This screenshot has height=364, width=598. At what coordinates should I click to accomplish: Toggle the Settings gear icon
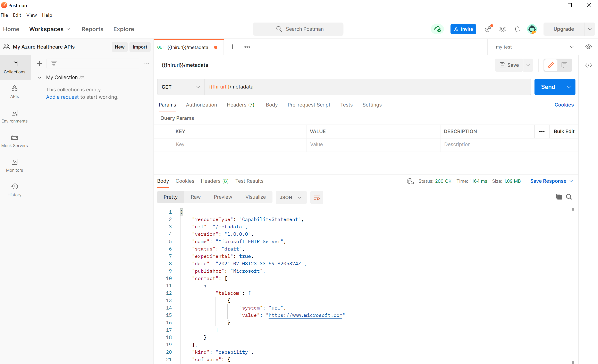pyautogui.click(x=503, y=29)
